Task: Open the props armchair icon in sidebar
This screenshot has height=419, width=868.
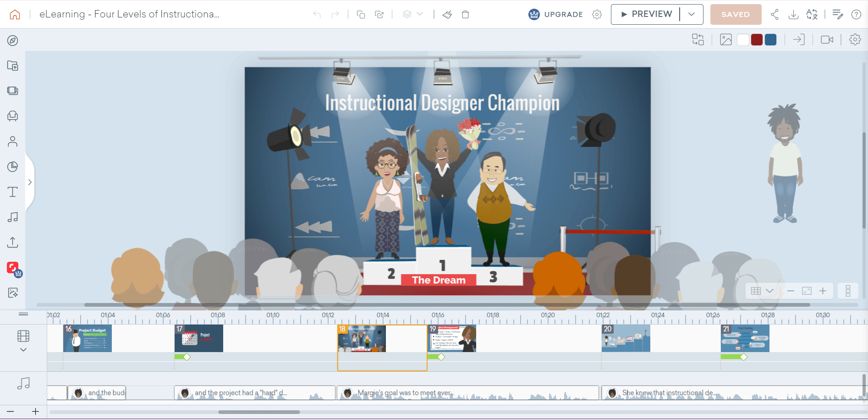Action: point(13,116)
